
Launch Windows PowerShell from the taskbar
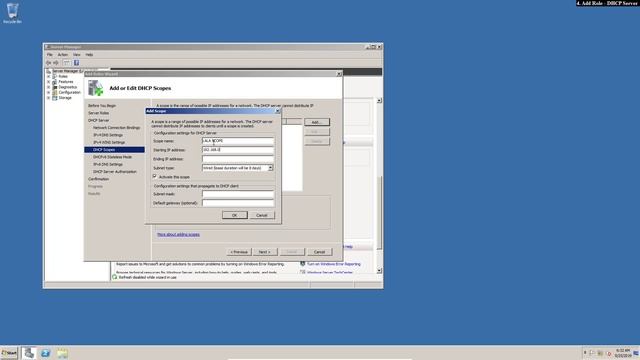click(45, 353)
